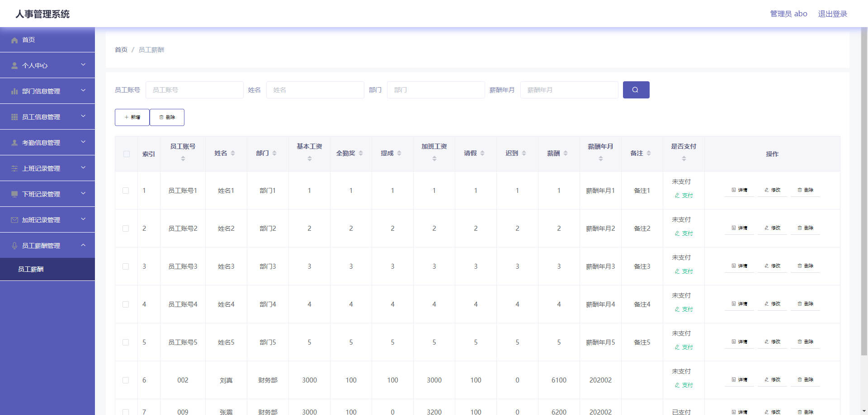Click the sliders icon of 上班记录管理
This screenshot has width=868, height=415.
coord(14,168)
